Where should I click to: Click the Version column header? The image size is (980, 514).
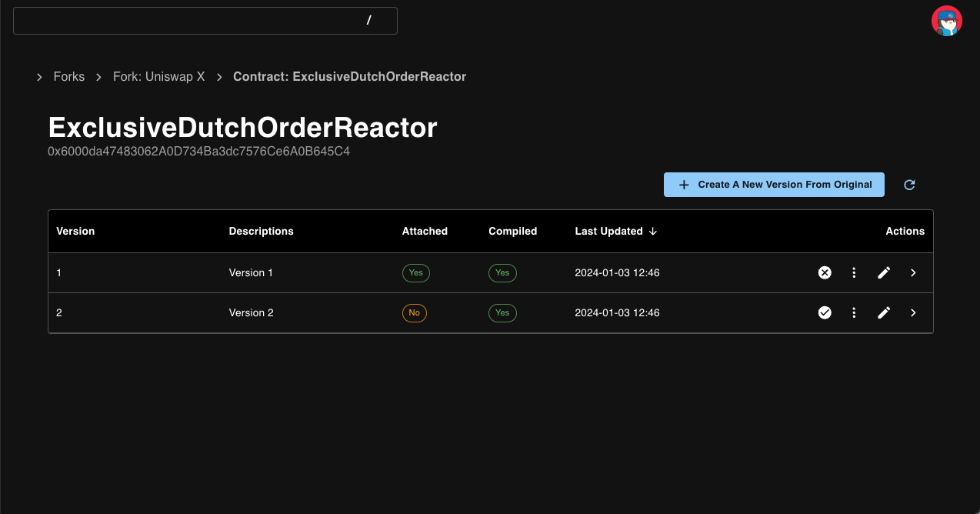[75, 231]
